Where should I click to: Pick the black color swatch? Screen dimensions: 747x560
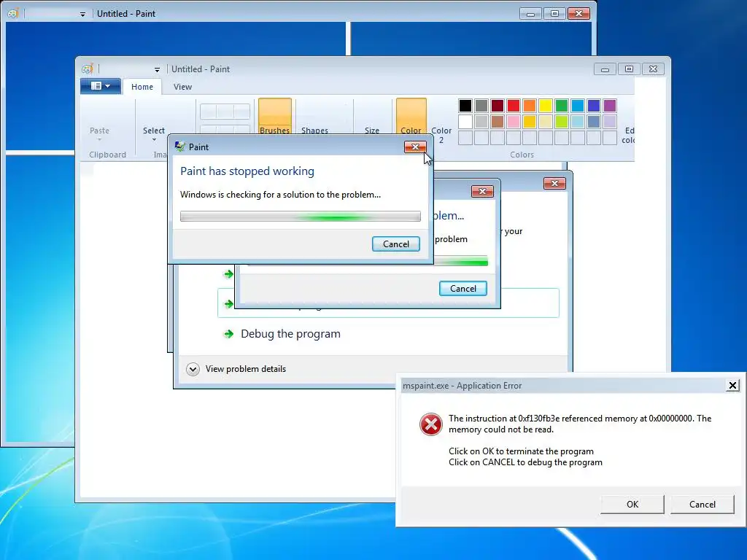pyautogui.click(x=465, y=106)
